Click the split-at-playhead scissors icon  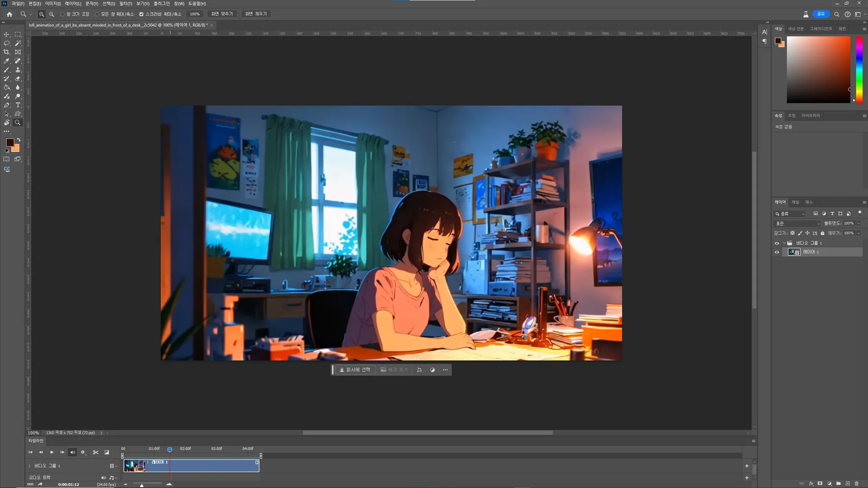click(x=96, y=452)
